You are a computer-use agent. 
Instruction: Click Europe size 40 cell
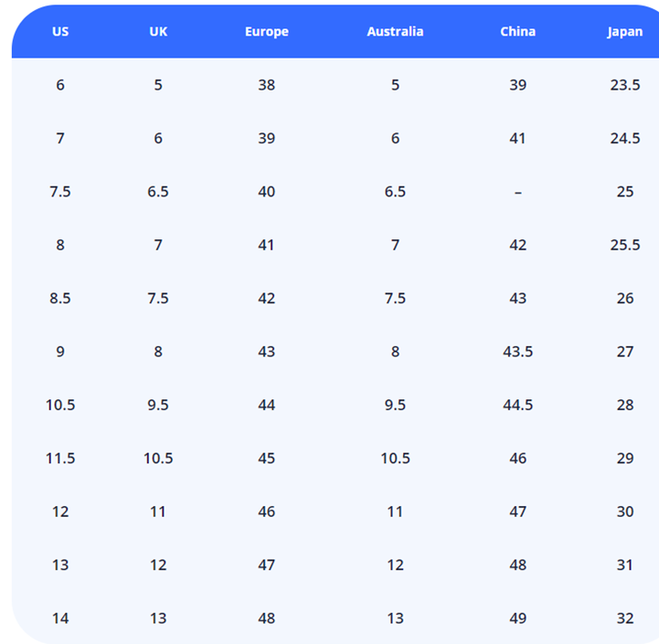coord(266,192)
